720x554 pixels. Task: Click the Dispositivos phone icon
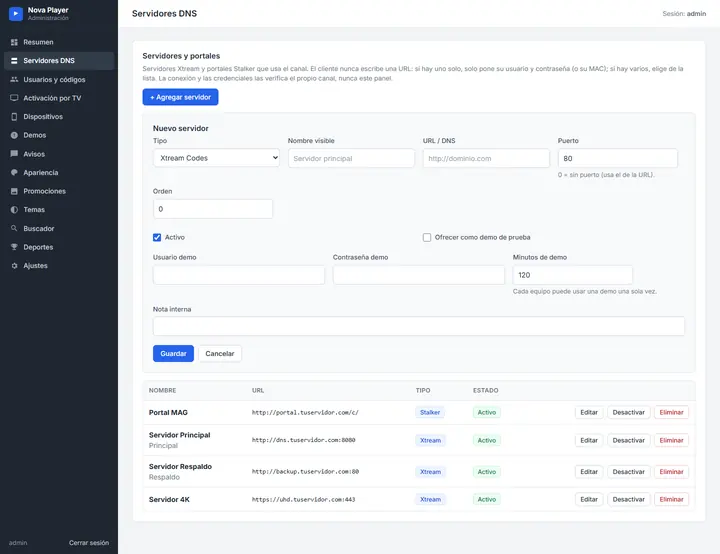(x=14, y=117)
